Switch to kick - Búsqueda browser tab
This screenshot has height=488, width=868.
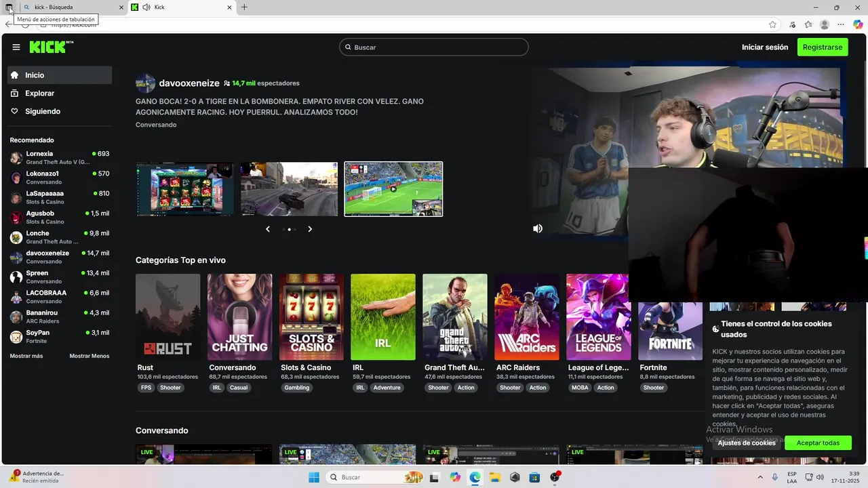pos(73,7)
